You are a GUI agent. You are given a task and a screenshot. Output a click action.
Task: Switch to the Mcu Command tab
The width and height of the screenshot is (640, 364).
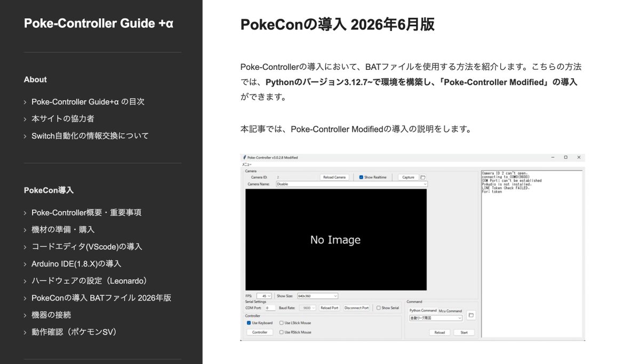pos(450,310)
